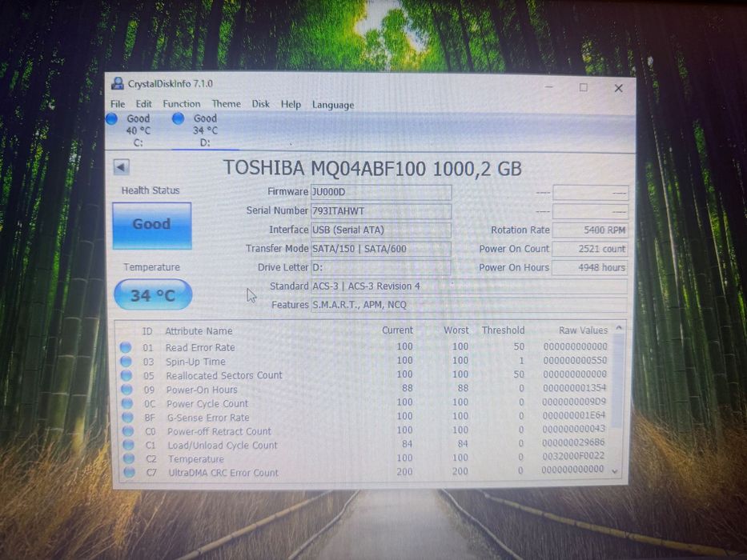Click the attribute list vertical scrollbar thumb
The width and height of the screenshot is (747, 560).
(x=617, y=380)
